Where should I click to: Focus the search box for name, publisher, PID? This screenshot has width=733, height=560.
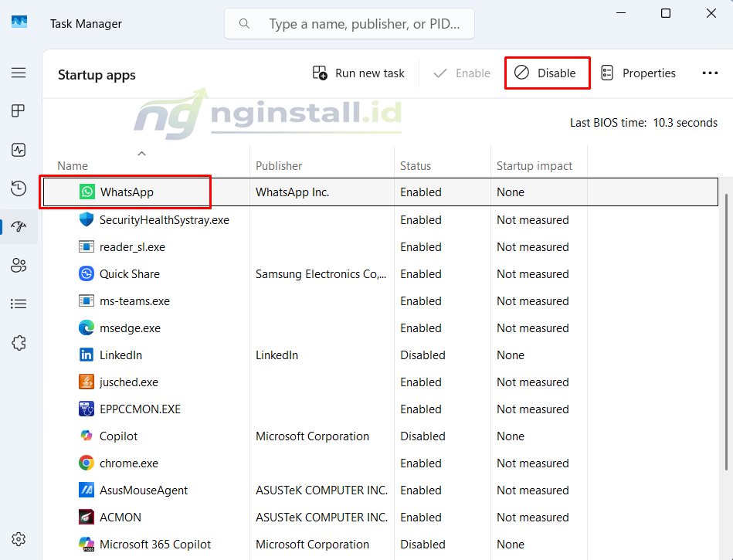pyautogui.click(x=349, y=23)
